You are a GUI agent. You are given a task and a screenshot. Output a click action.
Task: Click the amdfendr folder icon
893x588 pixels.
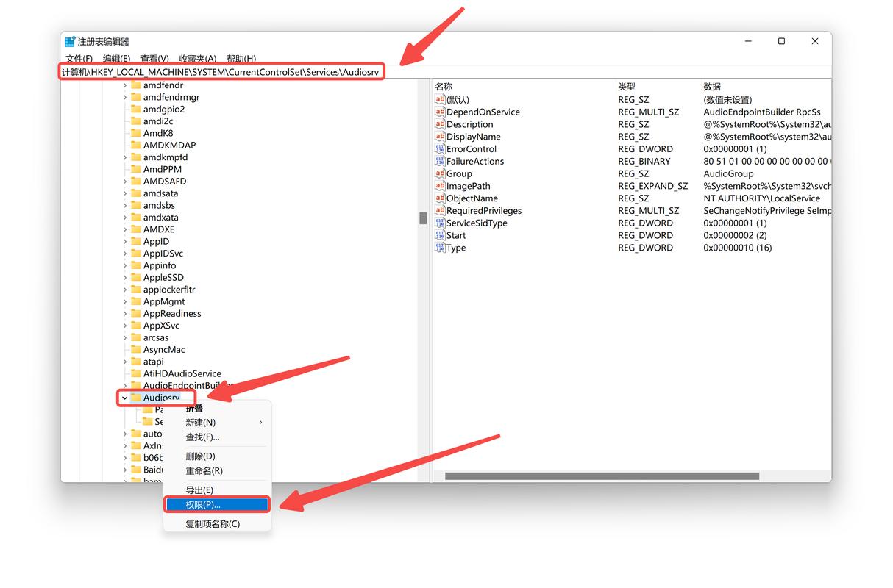136,85
